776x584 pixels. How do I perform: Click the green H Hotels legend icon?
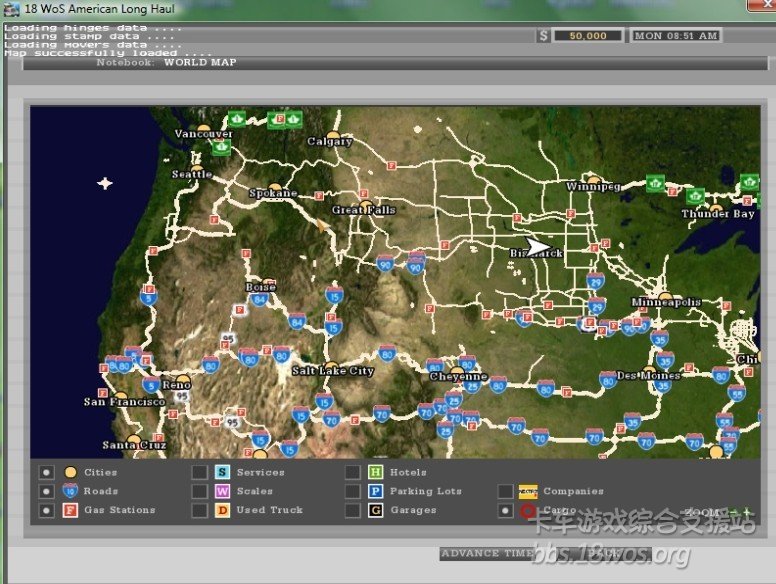tap(375, 472)
